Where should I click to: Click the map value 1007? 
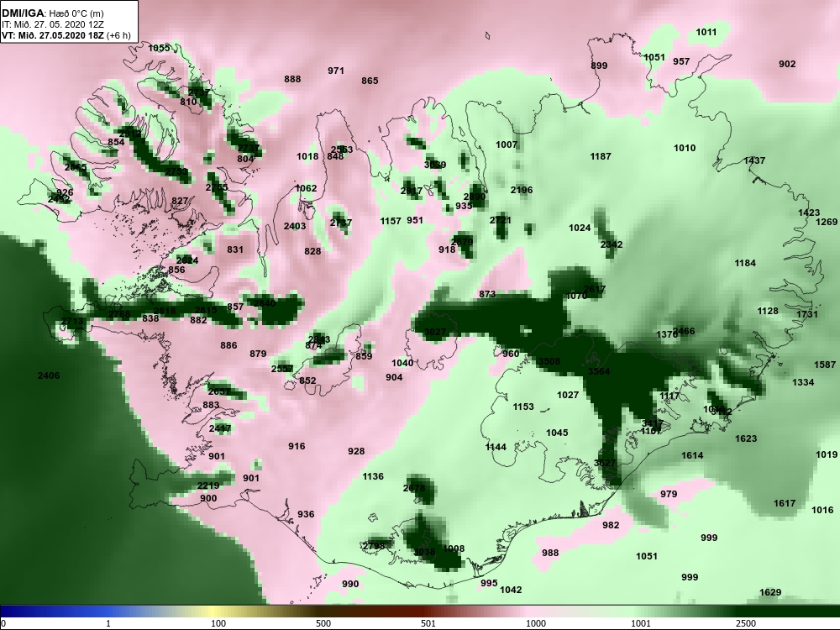(x=507, y=144)
